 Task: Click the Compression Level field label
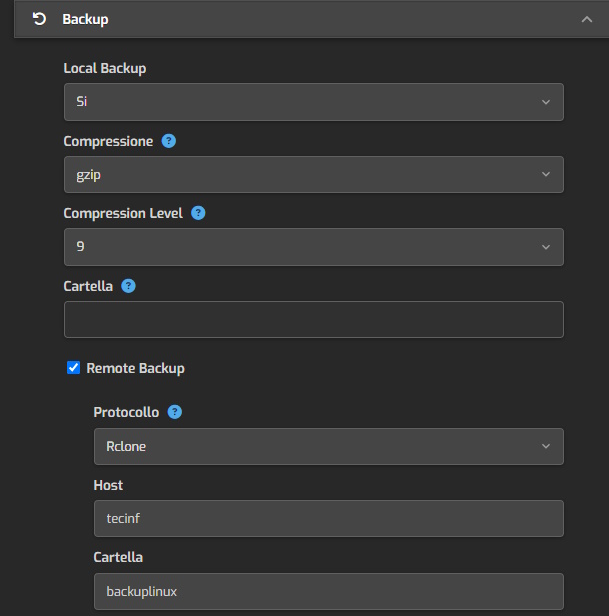123,213
